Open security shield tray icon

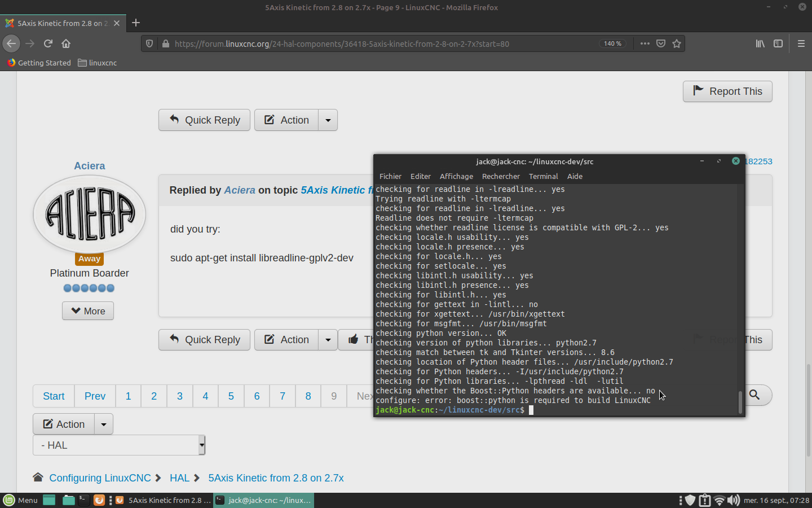[690, 500]
